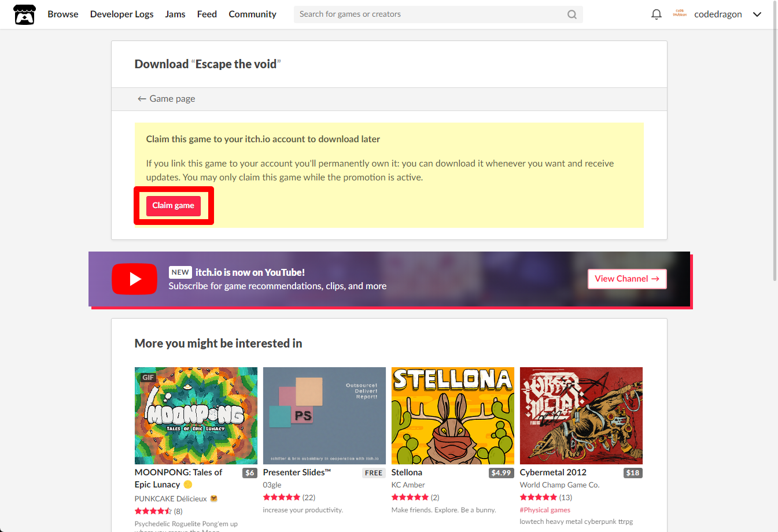This screenshot has width=778, height=532.
Task: Open Cybermetal 2012 title link
Action: (553, 472)
